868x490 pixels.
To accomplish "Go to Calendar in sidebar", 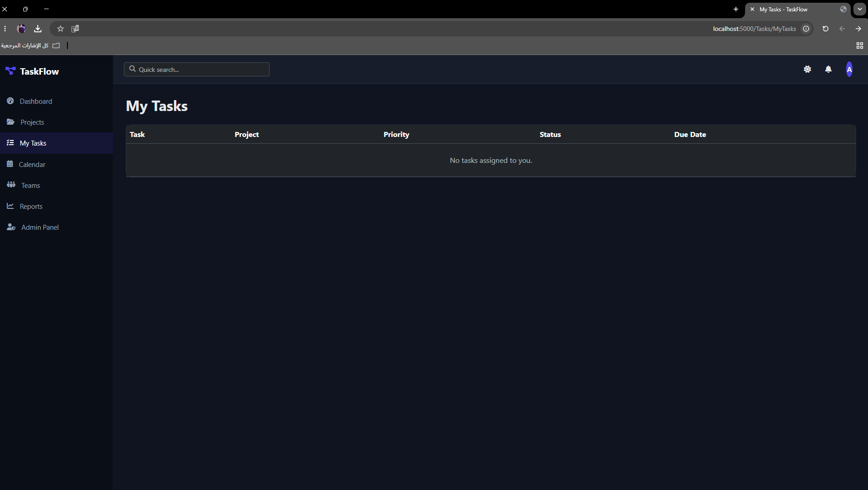I will (56, 164).
